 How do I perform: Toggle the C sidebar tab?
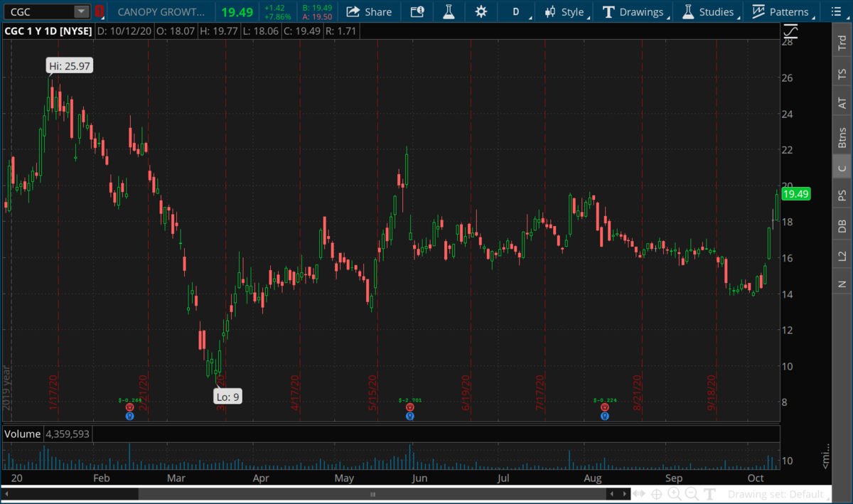point(842,168)
